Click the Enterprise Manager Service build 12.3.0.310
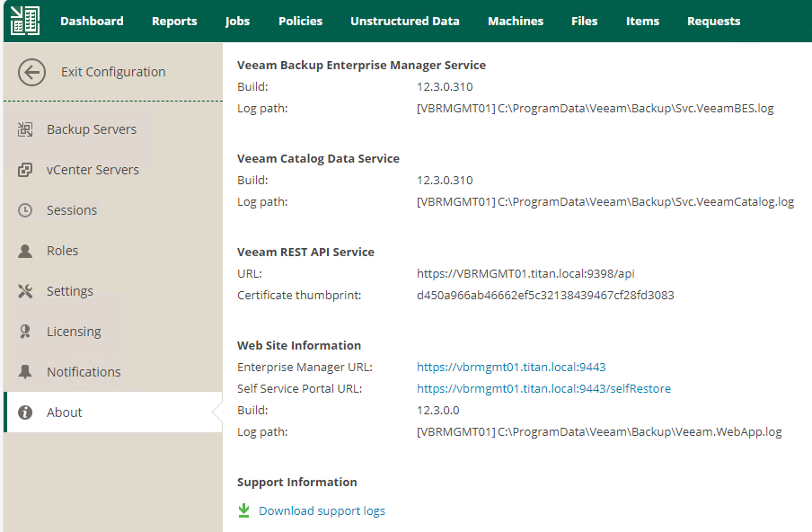 click(445, 87)
